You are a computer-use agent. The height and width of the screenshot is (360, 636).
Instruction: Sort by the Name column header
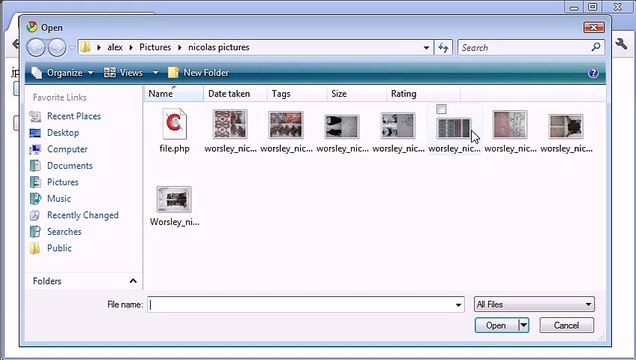[x=173, y=94]
